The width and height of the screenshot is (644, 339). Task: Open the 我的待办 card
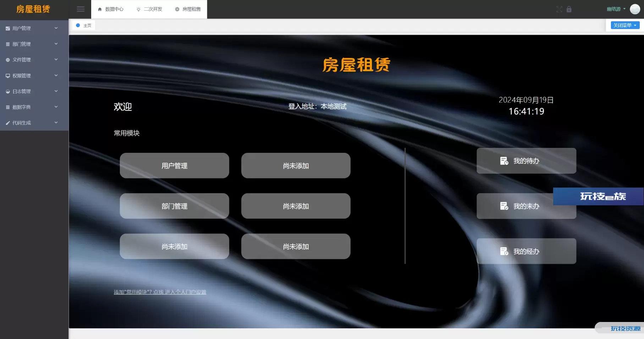(x=526, y=161)
